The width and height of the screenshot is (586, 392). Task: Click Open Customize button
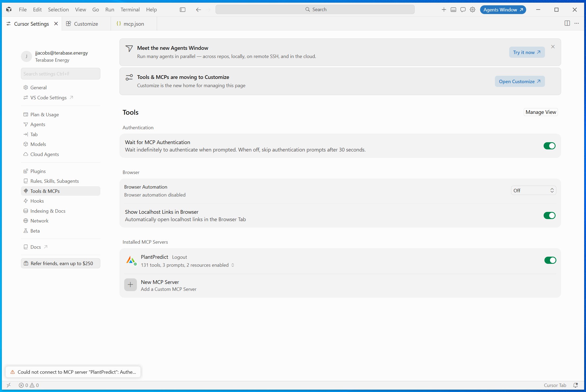click(520, 81)
